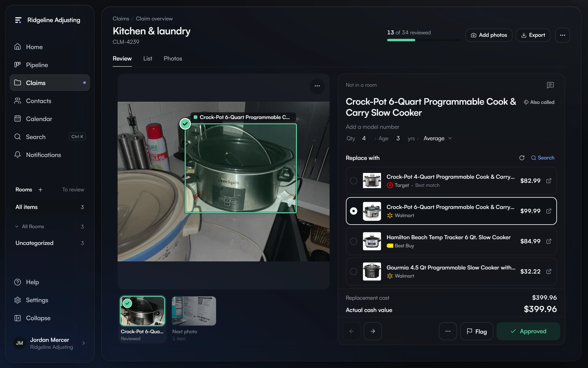Open the Home page
The width and height of the screenshot is (588, 368).
(x=50, y=47)
